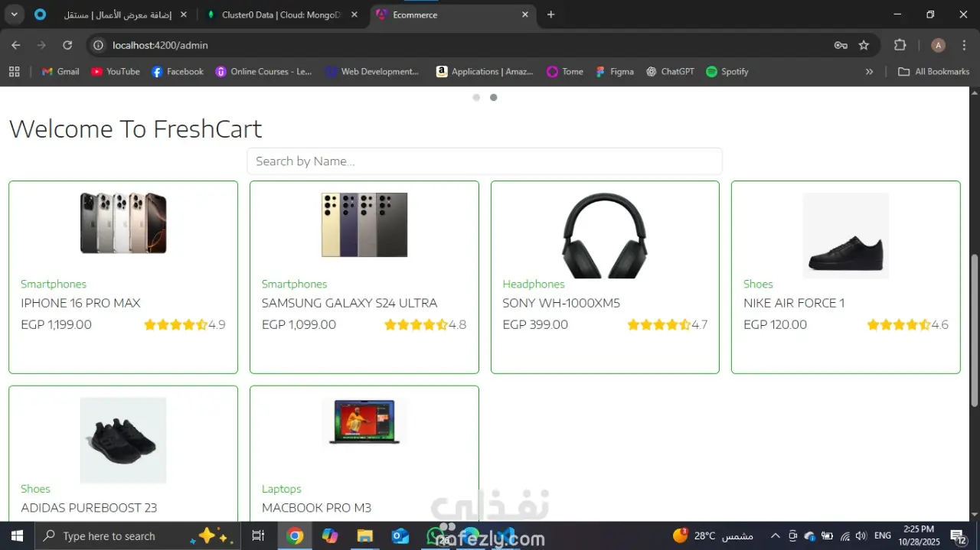Click the 4.8 star rating

[x=425, y=324]
